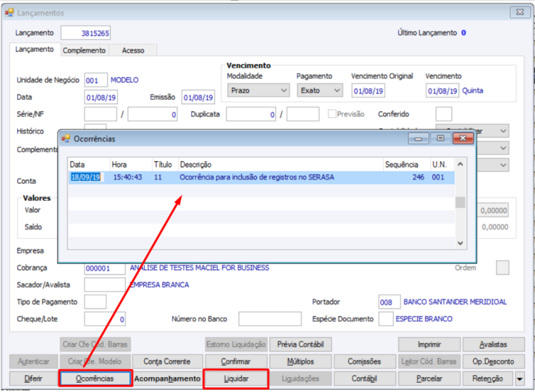Click the 18/09/19 date cell

[x=86, y=177]
